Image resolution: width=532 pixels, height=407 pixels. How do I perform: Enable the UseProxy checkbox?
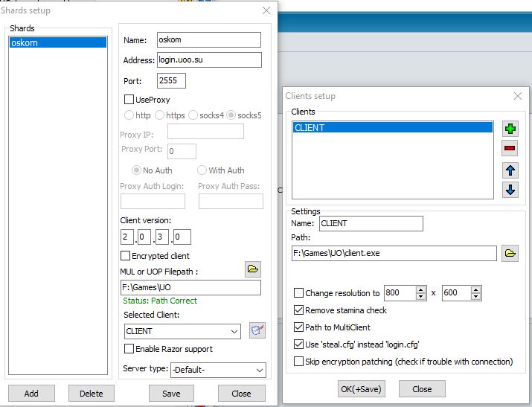129,100
